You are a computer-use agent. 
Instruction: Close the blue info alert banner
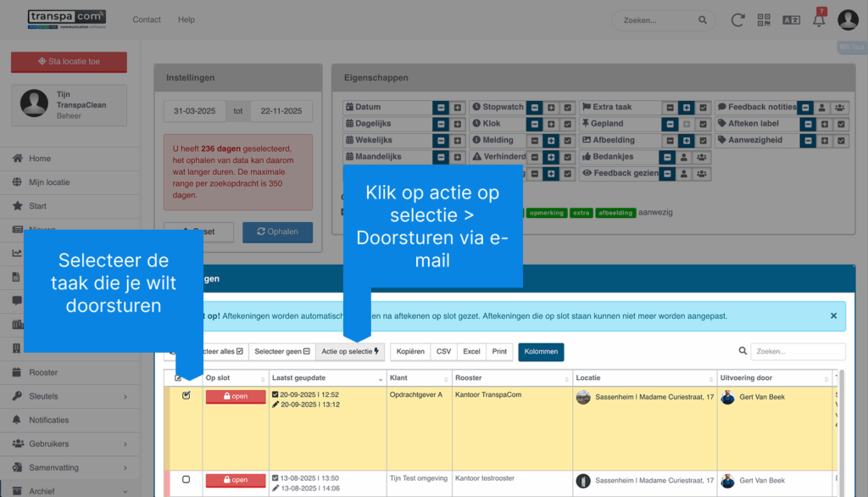point(833,316)
